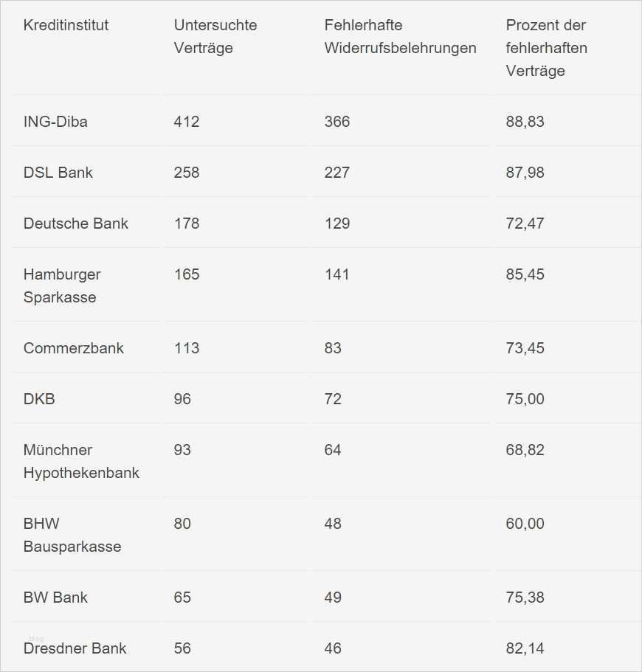Click the DSL Bank cell

click(x=58, y=173)
